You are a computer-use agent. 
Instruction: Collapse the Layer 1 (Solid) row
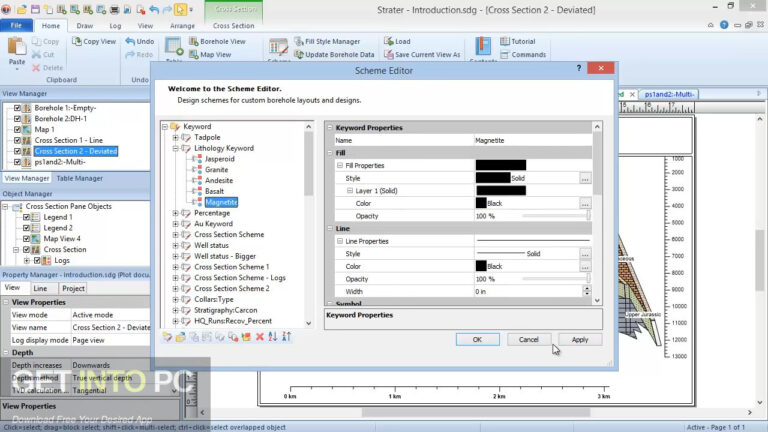350,191
